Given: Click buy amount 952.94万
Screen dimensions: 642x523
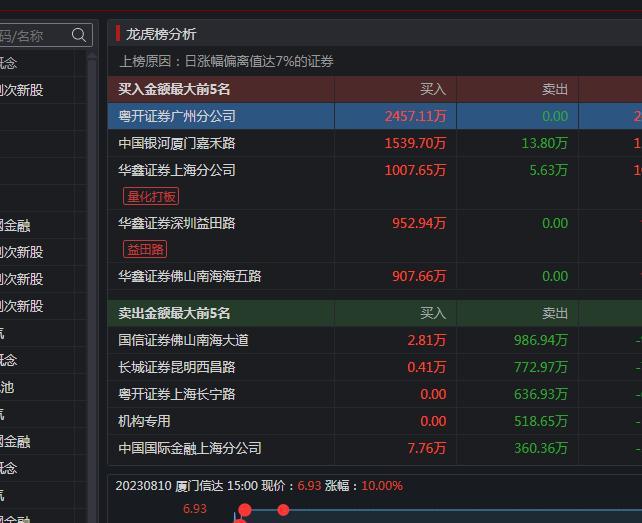Looking at the screenshot, I should tap(419, 223).
